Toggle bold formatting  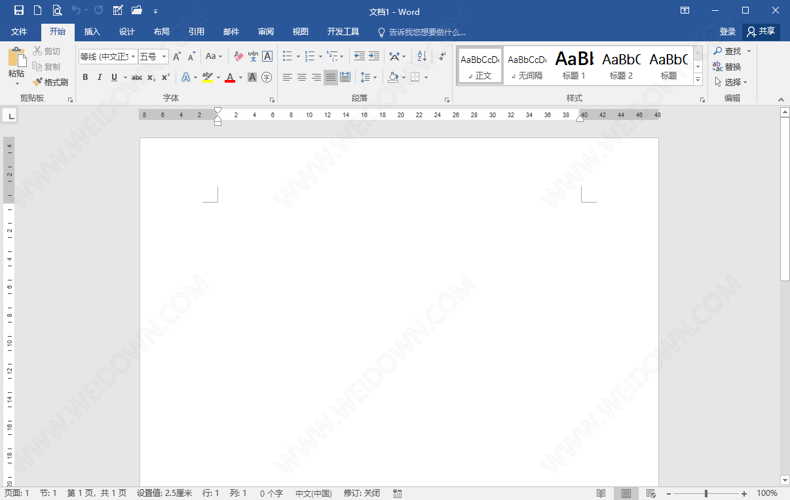[x=85, y=77]
